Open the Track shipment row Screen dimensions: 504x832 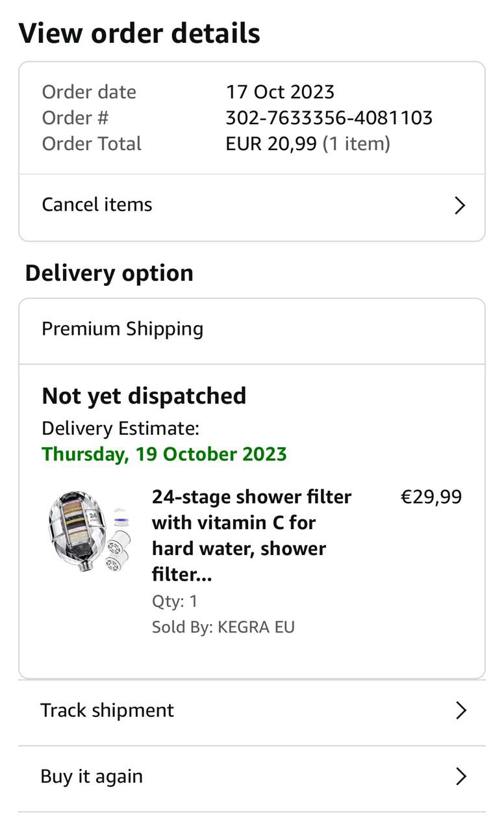pyautogui.click(x=107, y=710)
